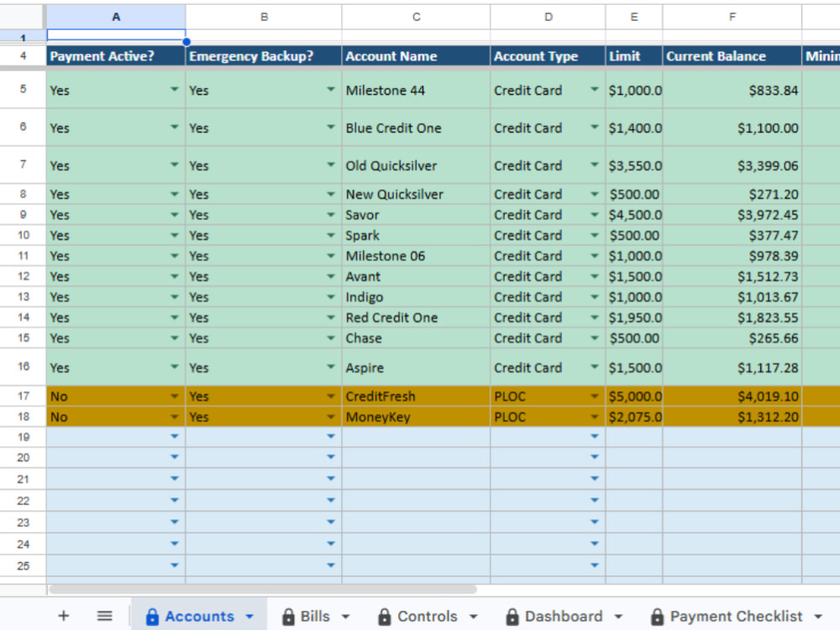Open the Payment Checklist tab dropdown arrow
The width and height of the screenshot is (840, 630).
[818, 617]
